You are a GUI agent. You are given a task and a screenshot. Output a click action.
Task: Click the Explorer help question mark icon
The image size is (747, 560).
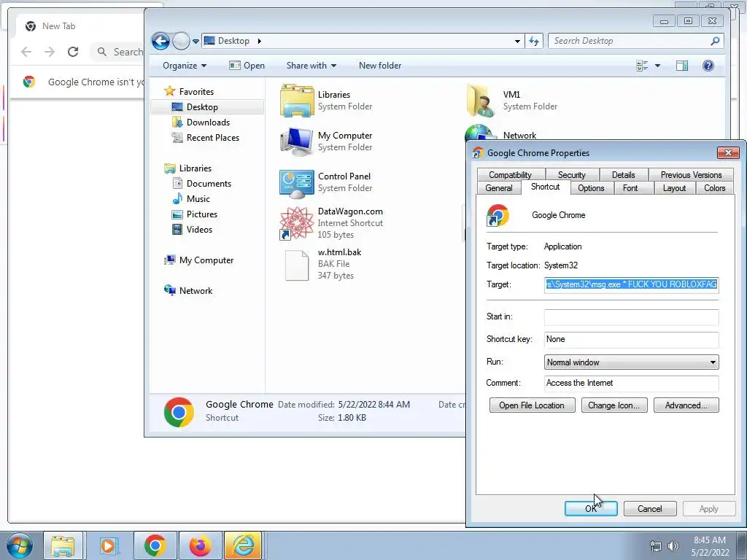[708, 66]
